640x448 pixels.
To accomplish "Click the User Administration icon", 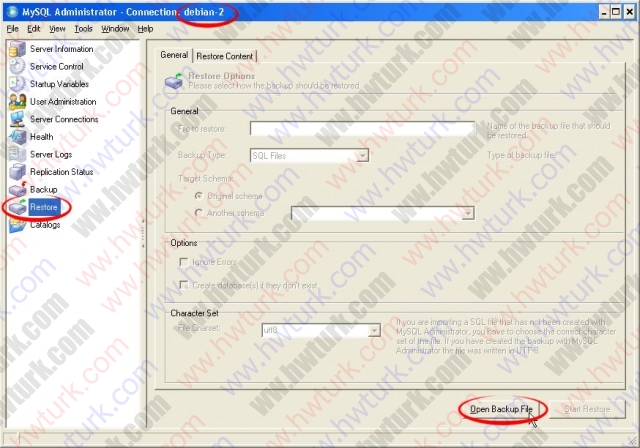I will [17, 102].
